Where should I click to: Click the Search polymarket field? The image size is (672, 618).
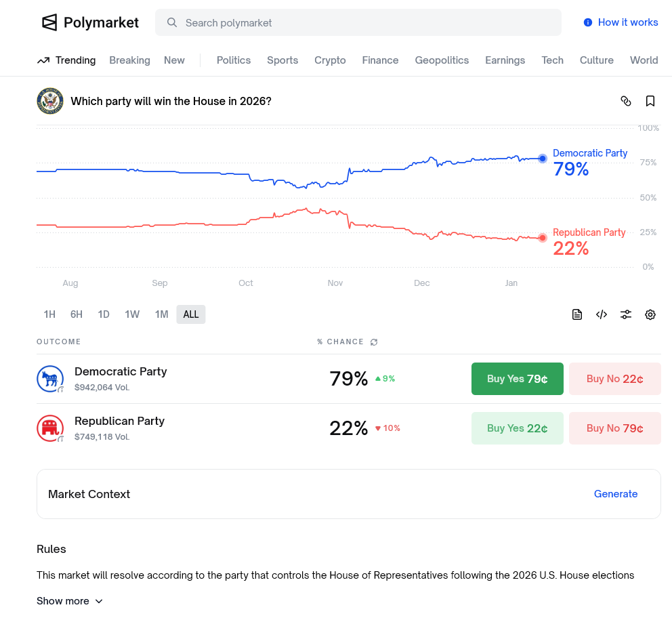pyautogui.click(x=358, y=22)
